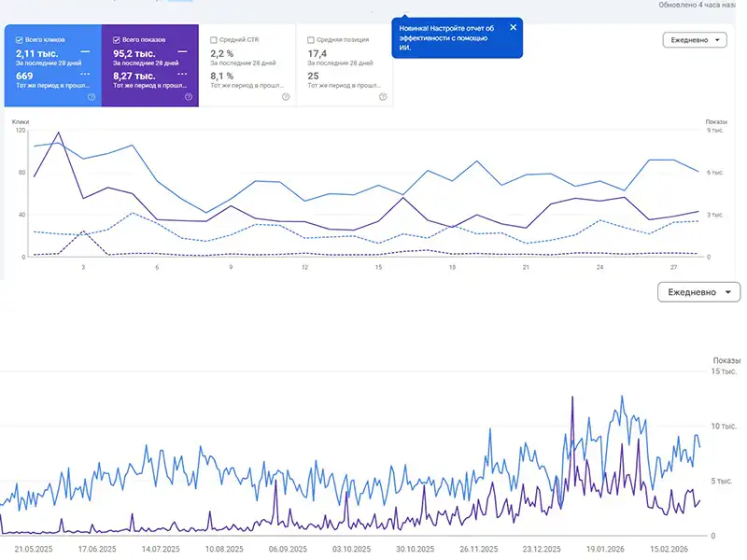Enable the Средний CTR checkbox
The width and height of the screenshot is (747, 560).
[x=214, y=40]
